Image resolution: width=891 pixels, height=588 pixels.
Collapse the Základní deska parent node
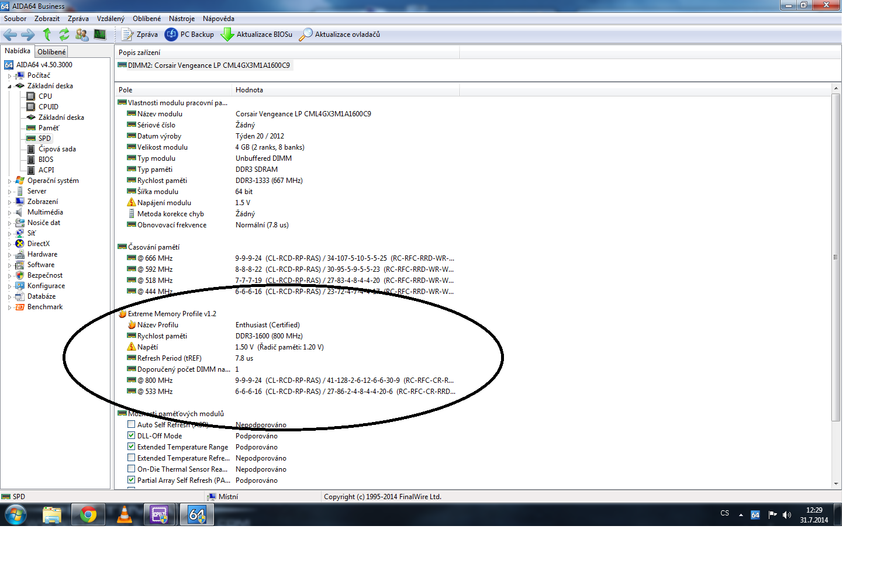point(9,87)
